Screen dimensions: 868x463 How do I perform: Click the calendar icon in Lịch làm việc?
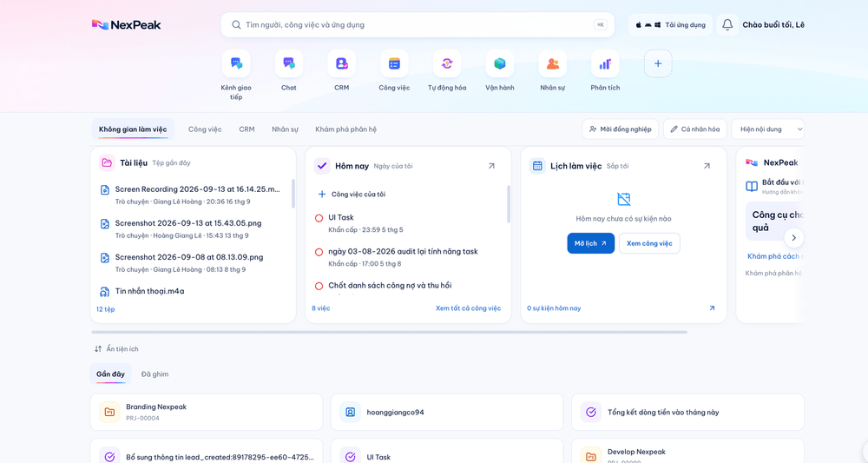pos(537,166)
